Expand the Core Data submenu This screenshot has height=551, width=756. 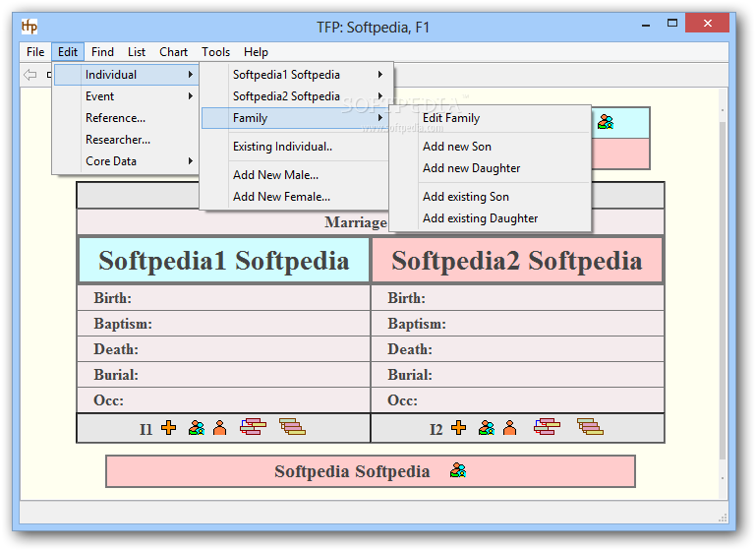coord(126,161)
